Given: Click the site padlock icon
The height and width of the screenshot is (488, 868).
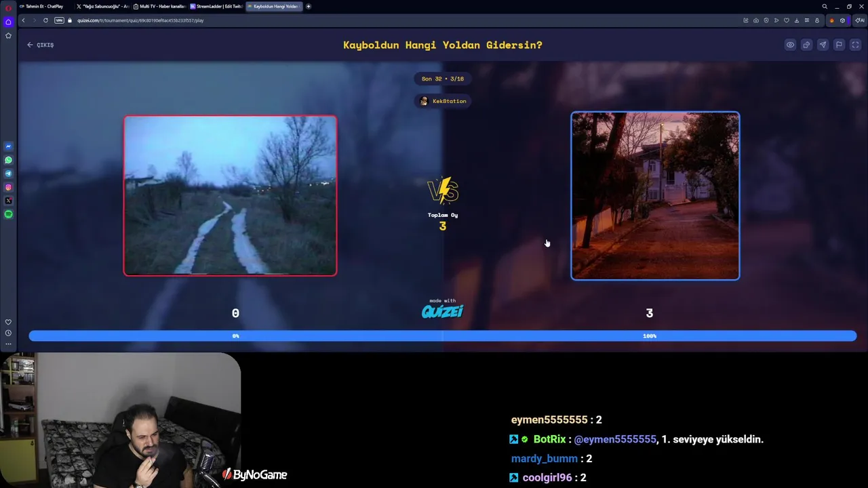Looking at the screenshot, I should point(71,20).
